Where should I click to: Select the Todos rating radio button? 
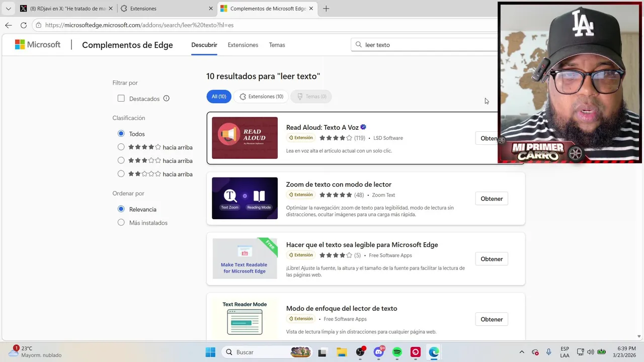coord(121,134)
